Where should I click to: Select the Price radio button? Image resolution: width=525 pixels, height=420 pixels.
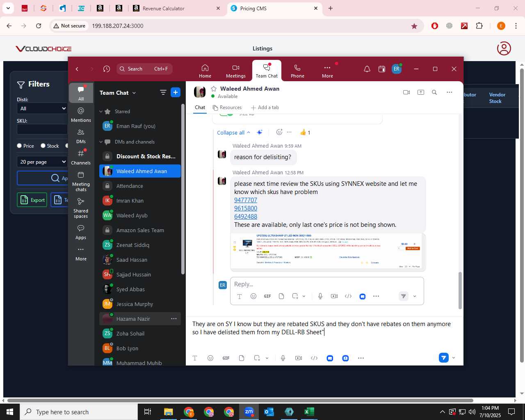point(19,146)
